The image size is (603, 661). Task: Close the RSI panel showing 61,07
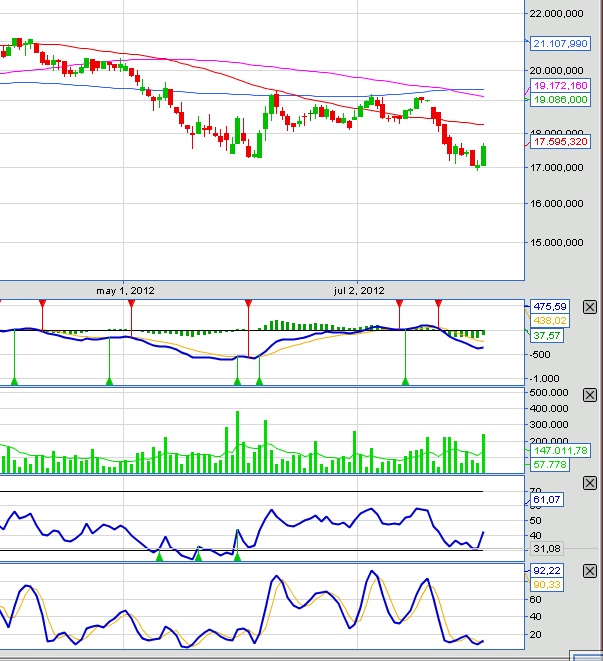[x=589, y=483]
